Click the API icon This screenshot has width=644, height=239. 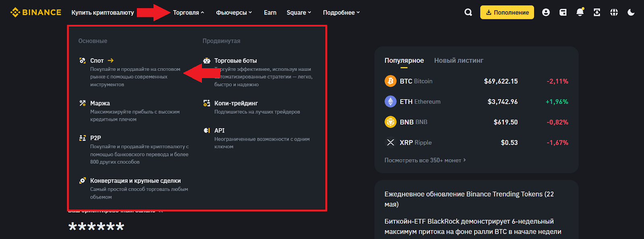[x=207, y=130]
